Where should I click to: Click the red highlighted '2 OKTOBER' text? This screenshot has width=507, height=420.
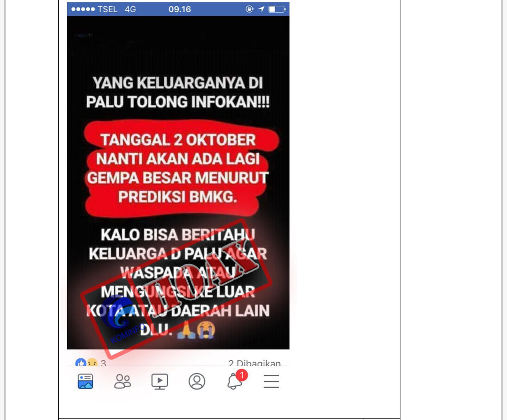coord(215,140)
